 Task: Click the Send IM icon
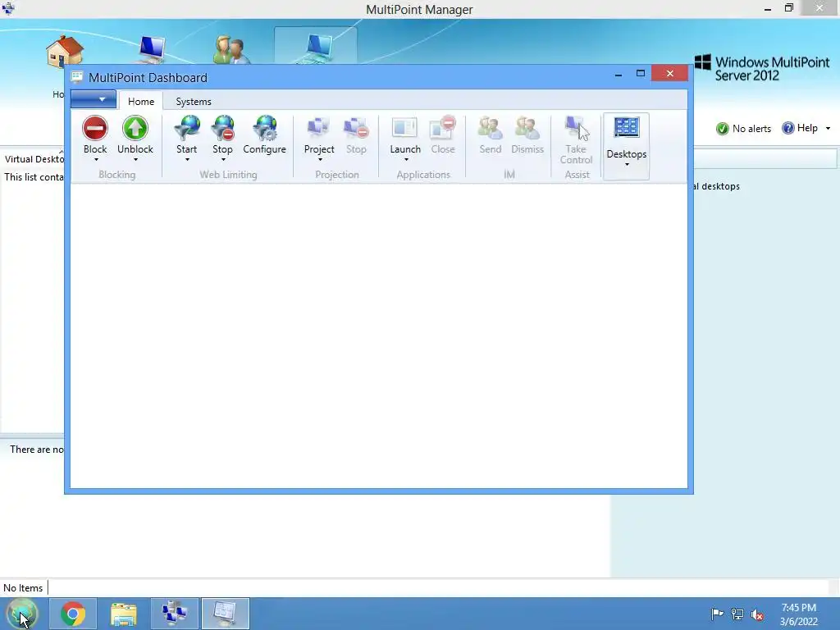tap(491, 129)
